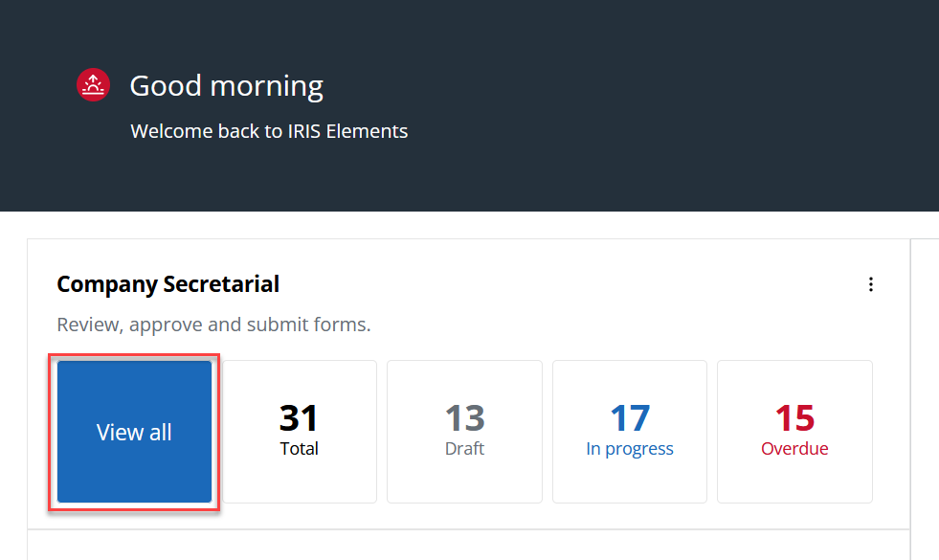Click an empty area of the dark header banner
Viewport: 939px width, 560px height.
coord(670,105)
